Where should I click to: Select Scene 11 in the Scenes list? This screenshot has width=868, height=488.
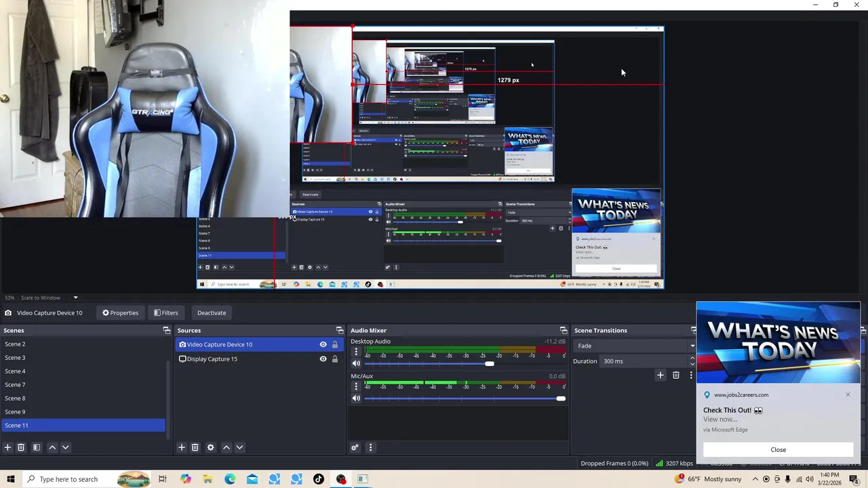83,426
